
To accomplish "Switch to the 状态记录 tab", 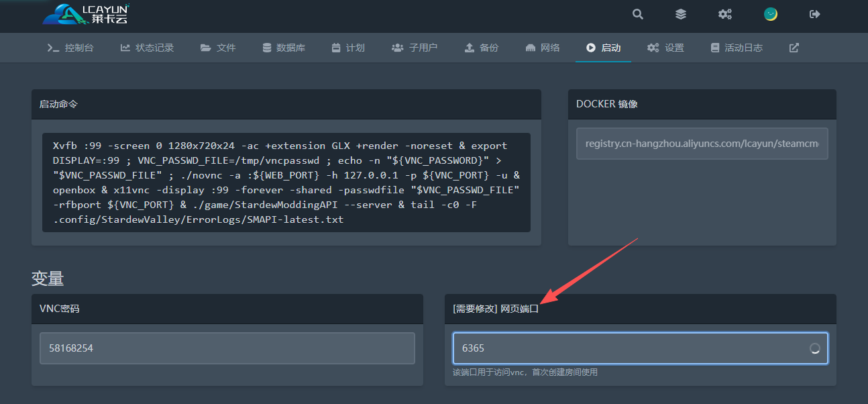I will (x=147, y=48).
